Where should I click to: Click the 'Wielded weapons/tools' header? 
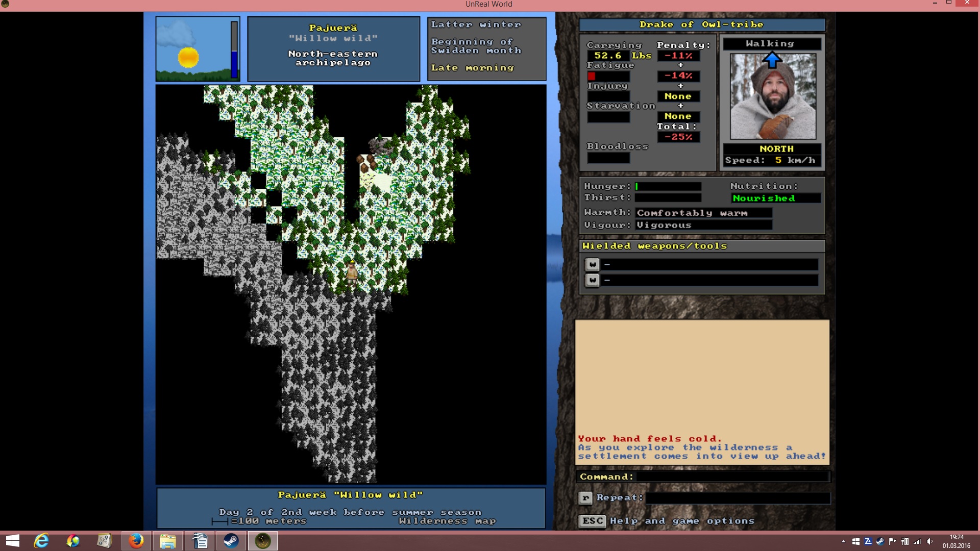(654, 246)
